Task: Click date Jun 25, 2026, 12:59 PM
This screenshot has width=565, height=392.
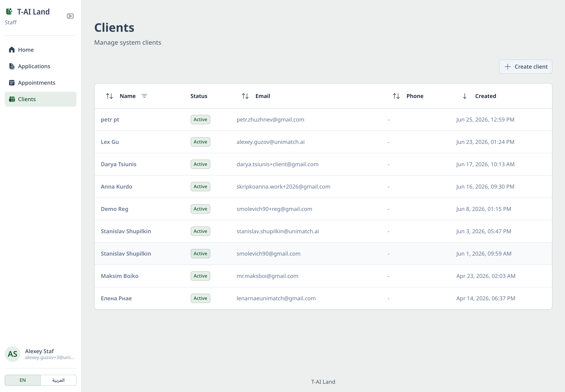Action: (x=485, y=120)
